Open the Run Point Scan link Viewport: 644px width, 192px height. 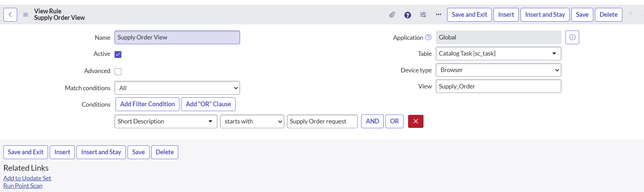23,186
